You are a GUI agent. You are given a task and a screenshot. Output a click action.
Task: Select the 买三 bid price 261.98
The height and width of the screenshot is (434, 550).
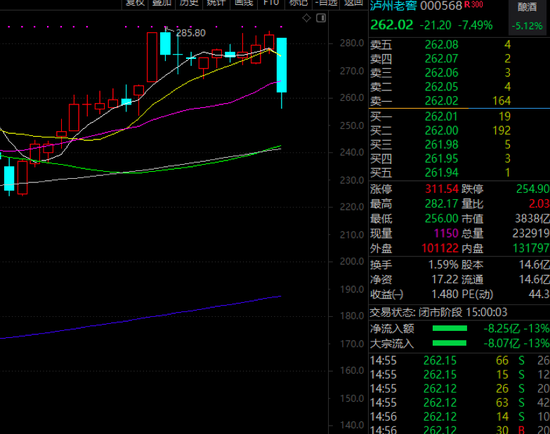442,145
